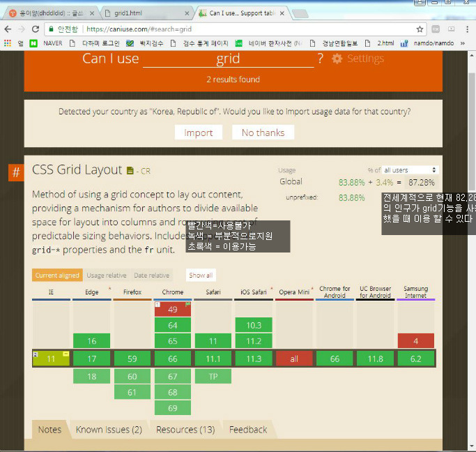This screenshot has height=452, width=476.
Task: Click the Settings gear icon
Action: pos(337,59)
